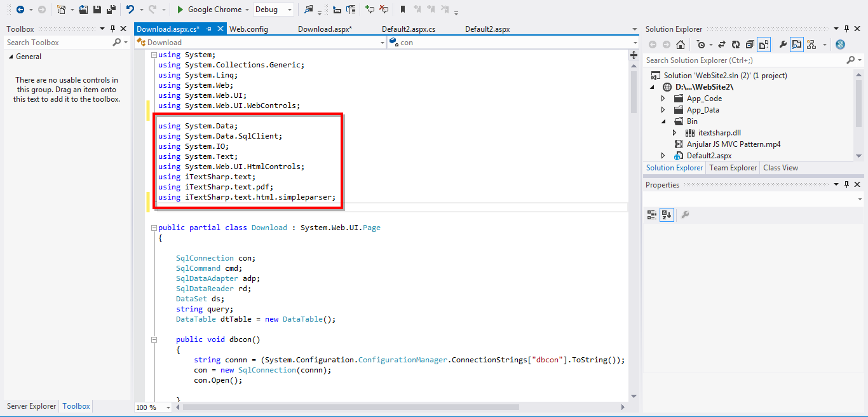Viewport: 868px width, 417px height.
Task: Click the Collapse All icon in Solution Explorer
Action: click(x=750, y=44)
